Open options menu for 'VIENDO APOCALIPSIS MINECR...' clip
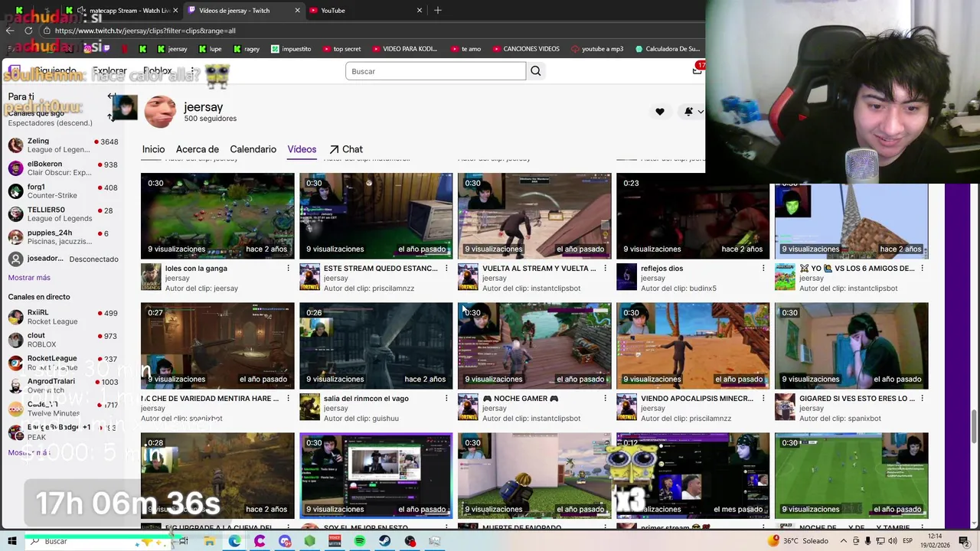The width and height of the screenshot is (980, 551). pos(763,399)
